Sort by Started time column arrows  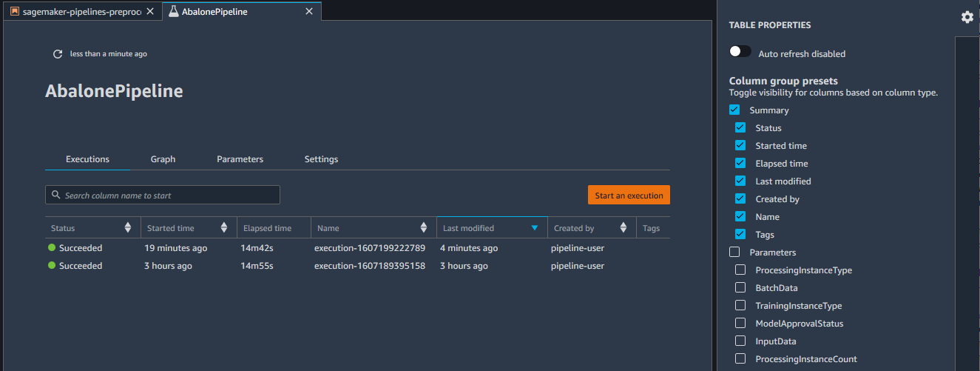[x=224, y=228]
